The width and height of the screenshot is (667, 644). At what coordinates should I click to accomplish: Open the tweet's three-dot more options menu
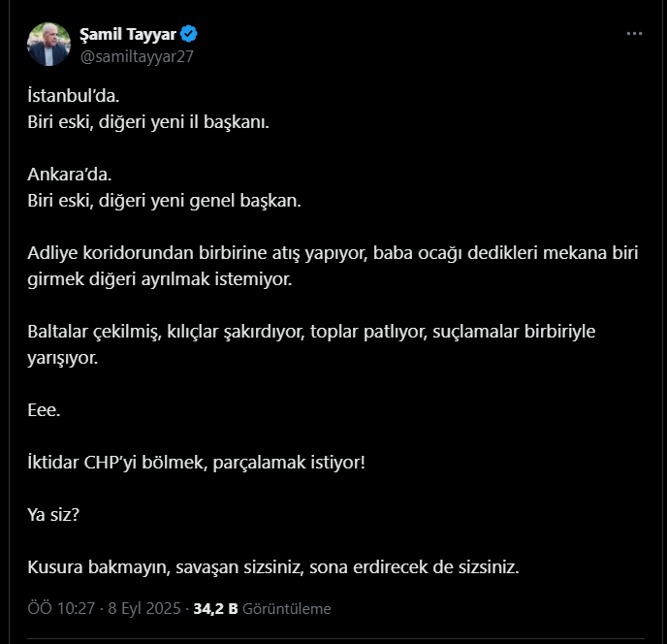coord(634,34)
